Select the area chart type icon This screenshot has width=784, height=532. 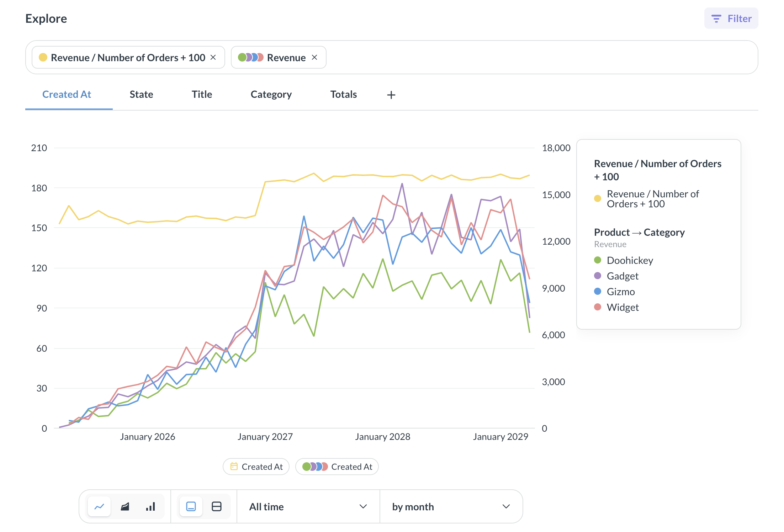125,506
